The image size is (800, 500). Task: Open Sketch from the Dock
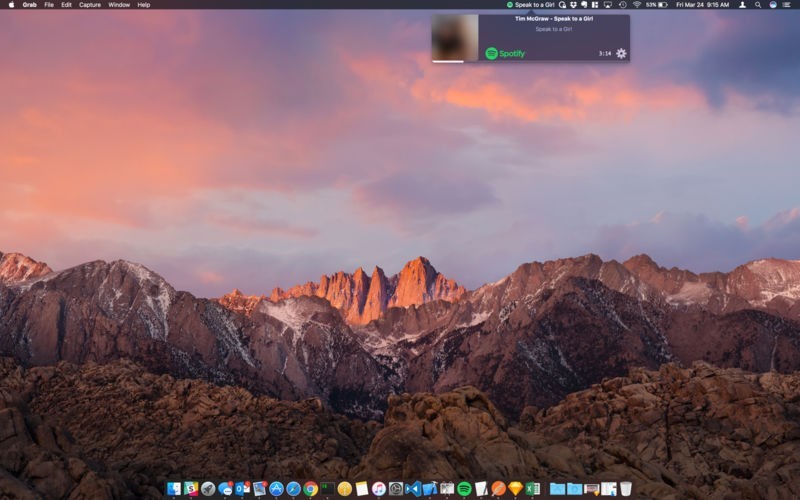(x=515, y=489)
